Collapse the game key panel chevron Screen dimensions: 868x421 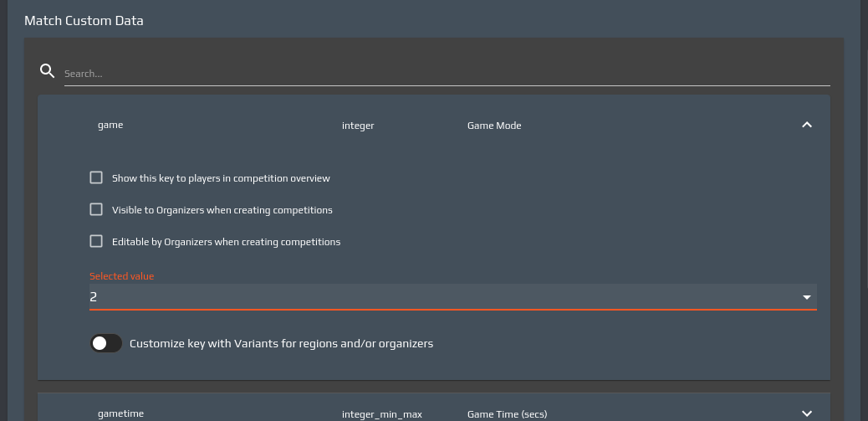click(806, 125)
